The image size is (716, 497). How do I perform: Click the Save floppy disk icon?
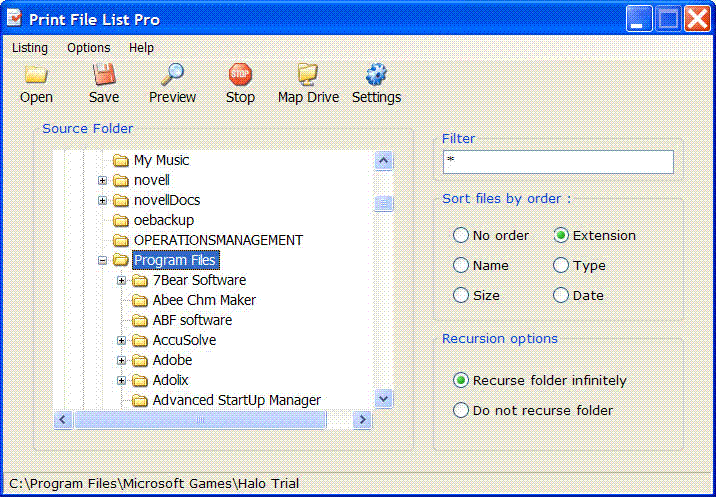pos(104,74)
